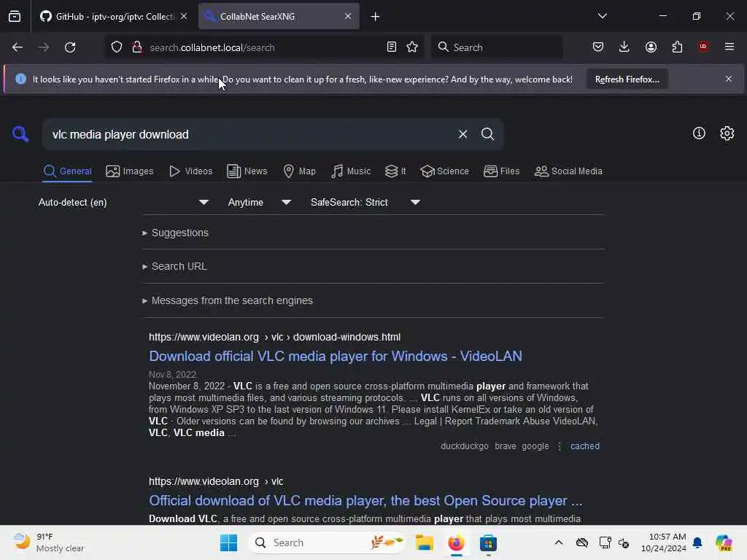Submit search with magnifier button
Screen dimensions: 747x560
(x=487, y=134)
